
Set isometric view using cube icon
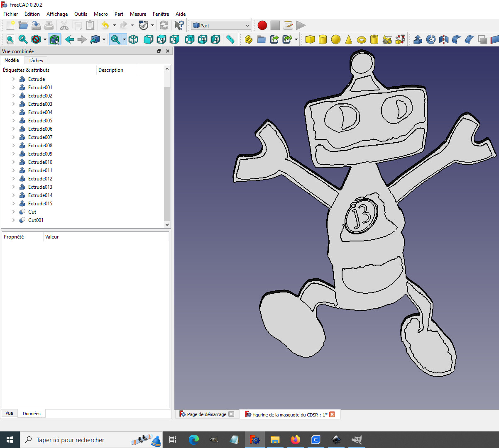(x=133, y=39)
